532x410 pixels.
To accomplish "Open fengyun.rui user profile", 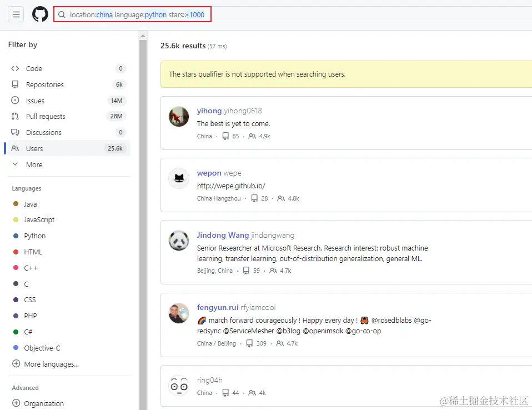I will coord(218,308).
